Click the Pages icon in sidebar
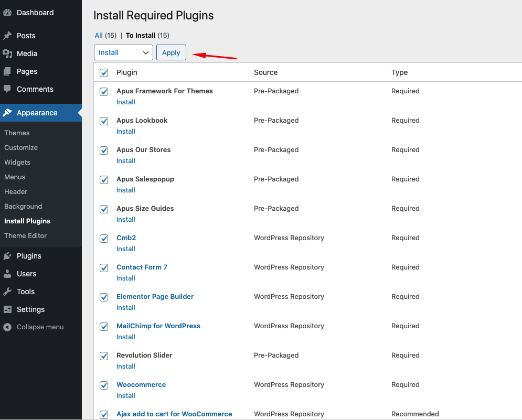The width and height of the screenshot is (522, 420). click(7, 71)
